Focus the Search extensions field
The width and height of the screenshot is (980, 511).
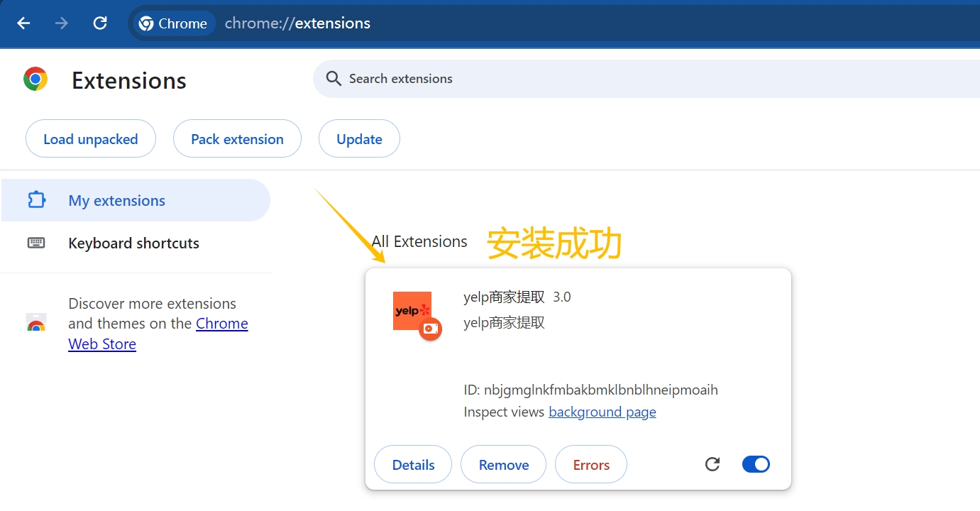(x=646, y=79)
